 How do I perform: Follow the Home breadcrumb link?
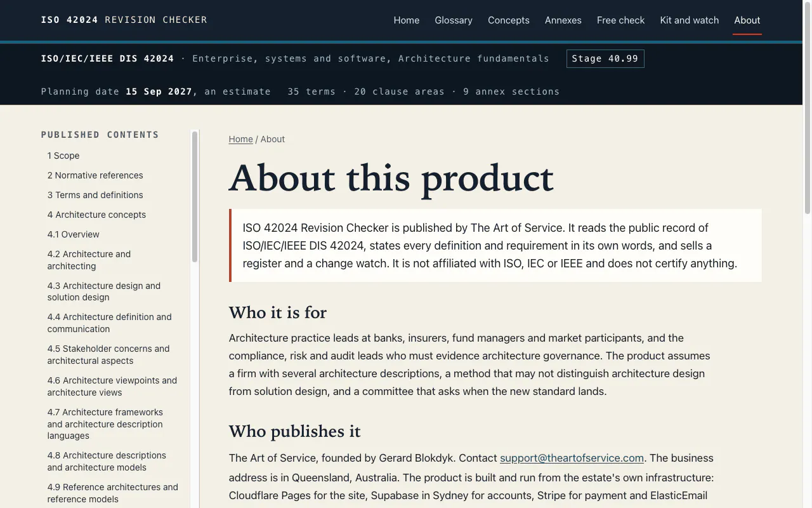click(x=240, y=139)
